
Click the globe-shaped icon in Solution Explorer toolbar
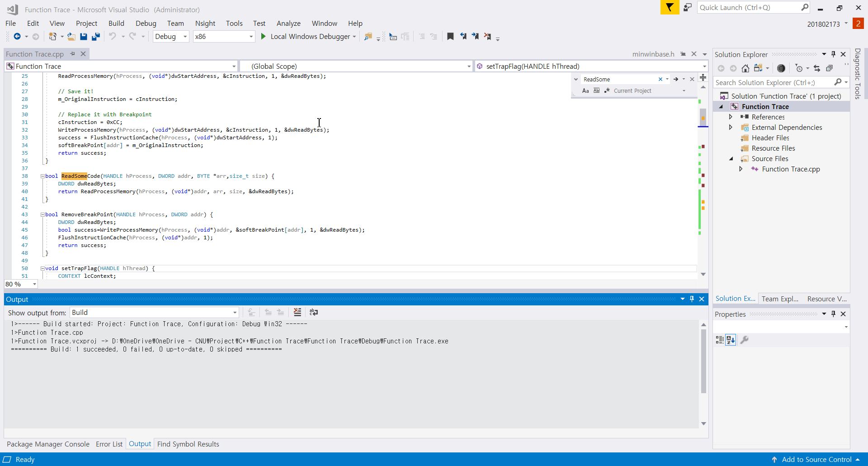781,68
